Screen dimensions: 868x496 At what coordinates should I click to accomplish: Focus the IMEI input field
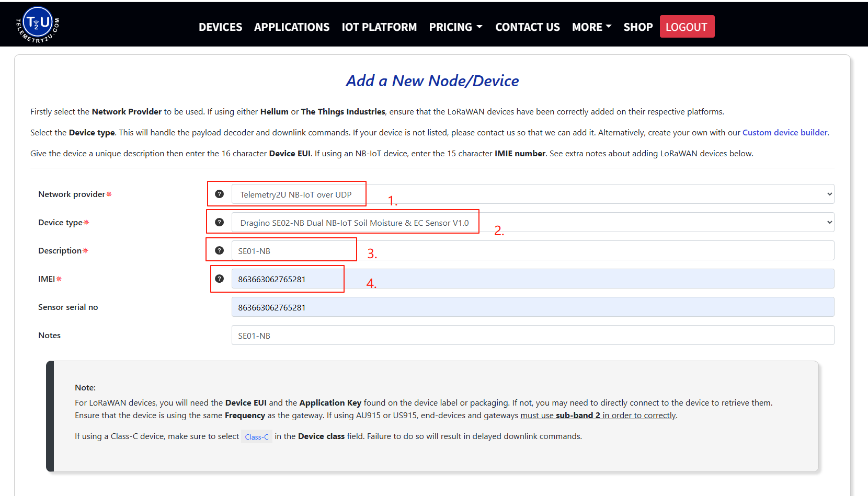pyautogui.click(x=533, y=279)
